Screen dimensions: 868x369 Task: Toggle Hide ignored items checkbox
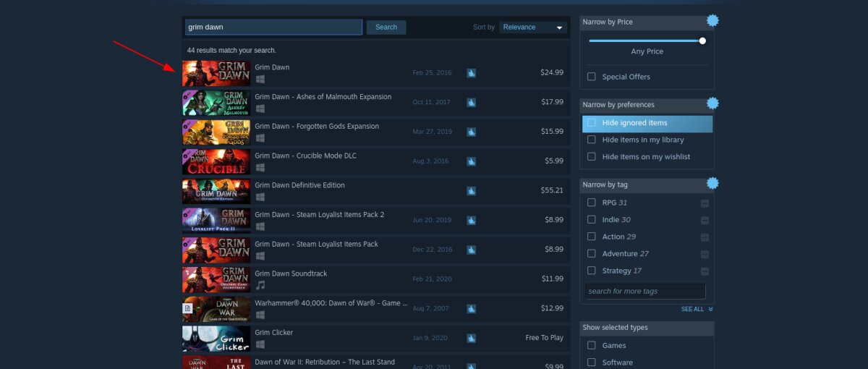tap(592, 123)
